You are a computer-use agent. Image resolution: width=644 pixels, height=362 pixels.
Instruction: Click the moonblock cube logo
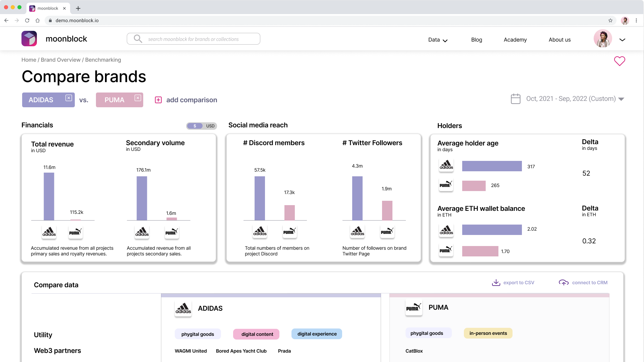coord(29,39)
